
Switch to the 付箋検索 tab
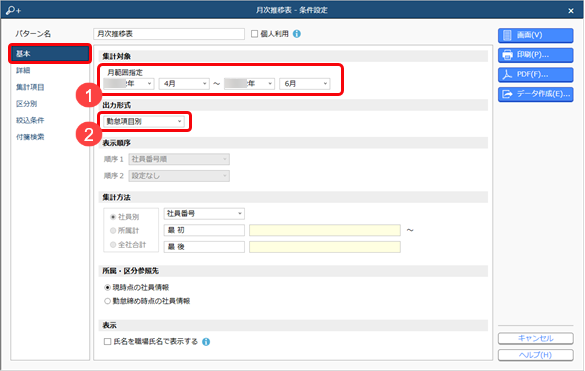(30, 137)
